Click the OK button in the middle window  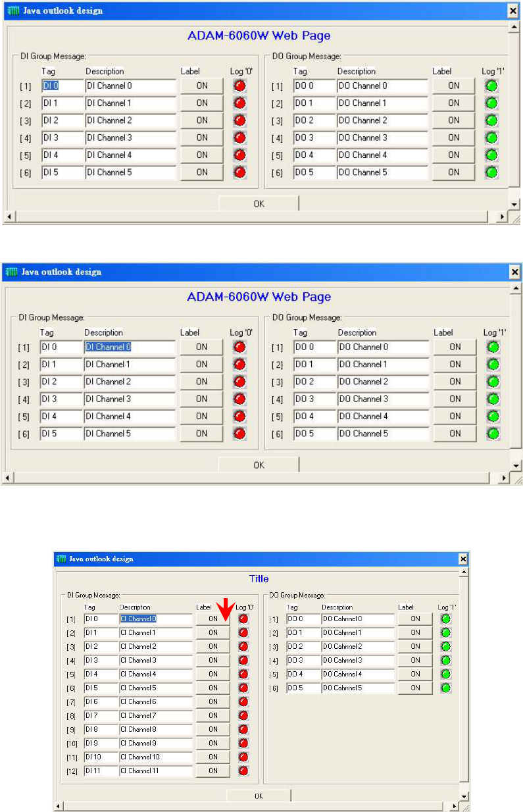(x=259, y=465)
